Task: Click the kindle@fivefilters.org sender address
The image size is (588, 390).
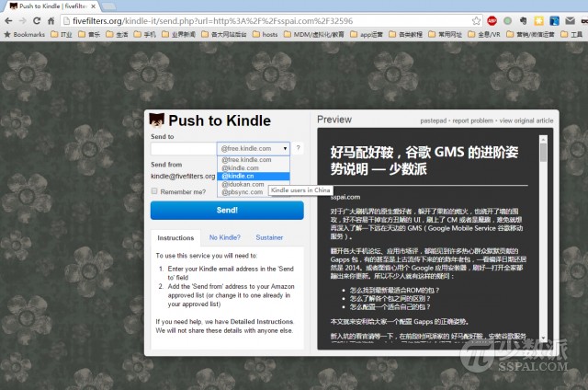Action: [183, 176]
